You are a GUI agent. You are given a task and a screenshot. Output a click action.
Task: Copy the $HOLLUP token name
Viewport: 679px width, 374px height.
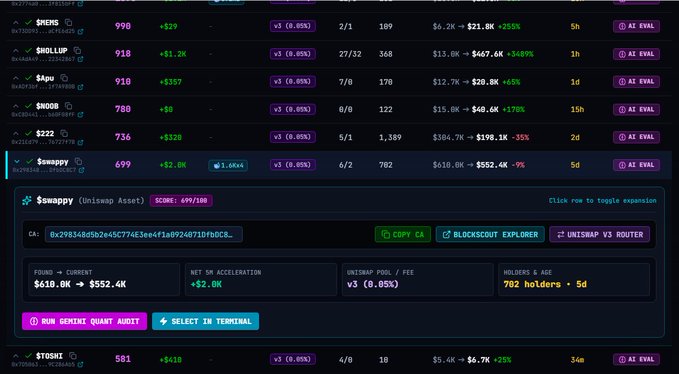[x=77, y=50]
